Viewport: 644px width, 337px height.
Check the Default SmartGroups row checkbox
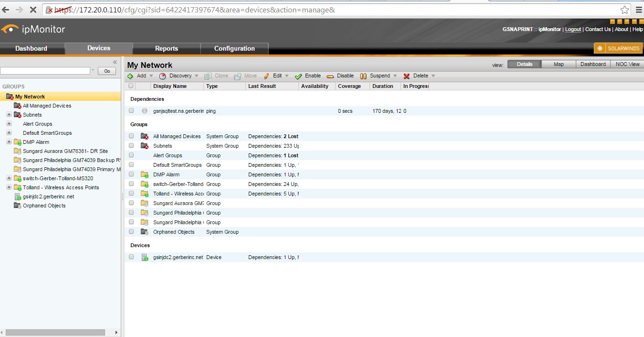(x=131, y=165)
